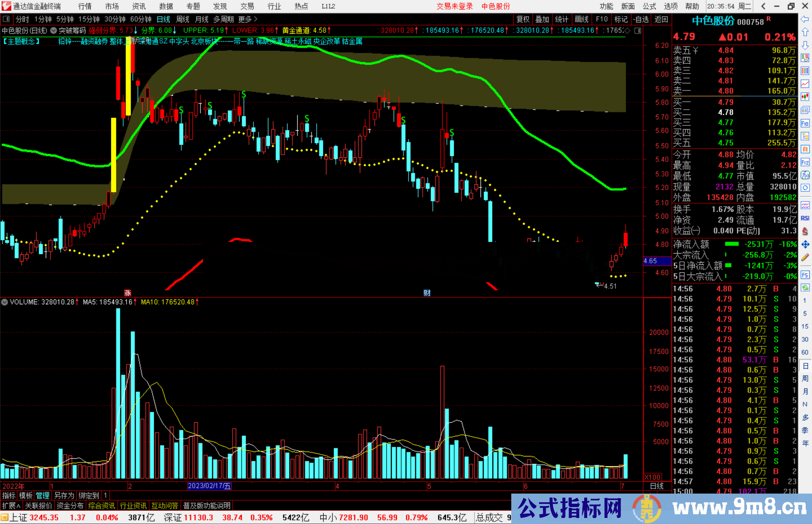The image size is (812, 524).
Task: Toggle the panel icon left of 分时
Action: coord(6,19)
